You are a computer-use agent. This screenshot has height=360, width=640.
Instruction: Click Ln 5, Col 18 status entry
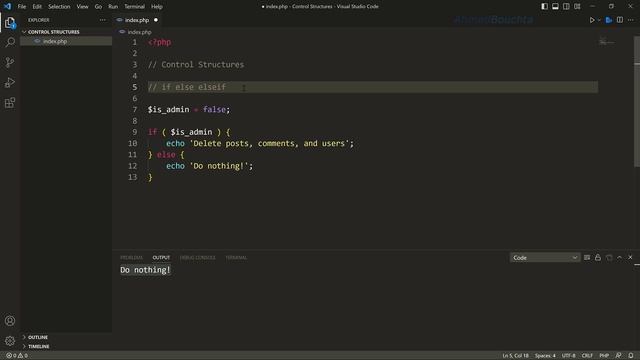(515, 356)
